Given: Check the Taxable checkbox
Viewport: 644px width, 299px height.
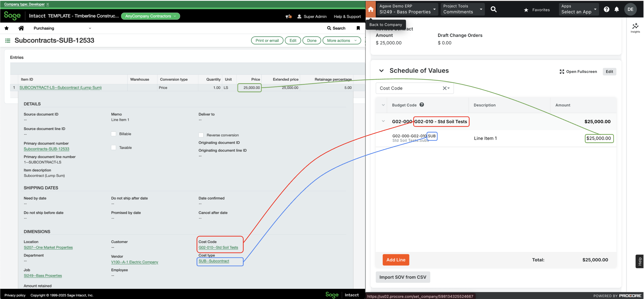Looking at the screenshot, I should tap(113, 147).
